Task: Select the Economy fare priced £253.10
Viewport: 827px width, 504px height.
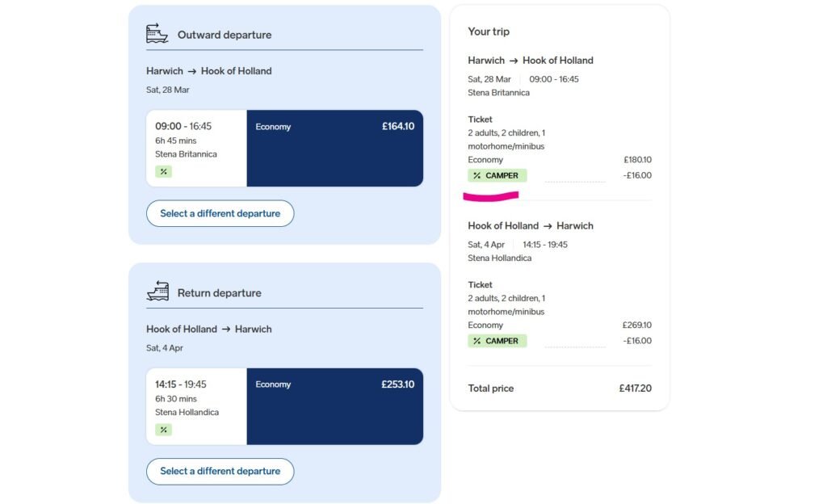Action: [334, 406]
